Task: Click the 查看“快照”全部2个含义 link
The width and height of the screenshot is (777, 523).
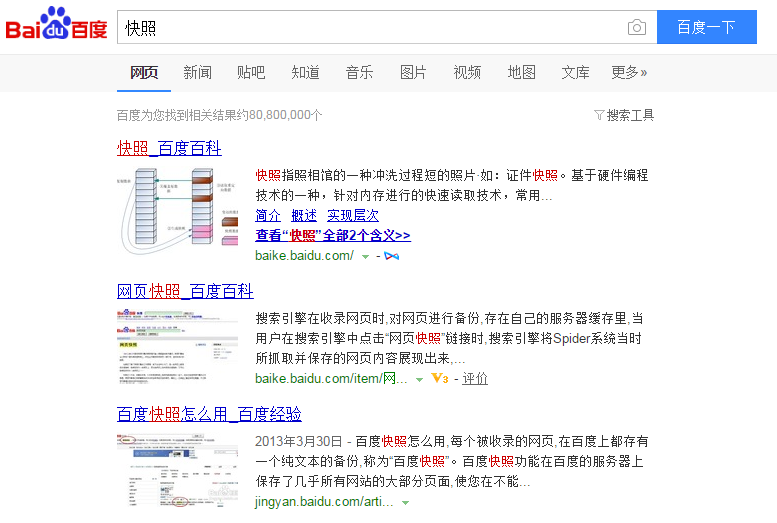Action: pos(333,236)
